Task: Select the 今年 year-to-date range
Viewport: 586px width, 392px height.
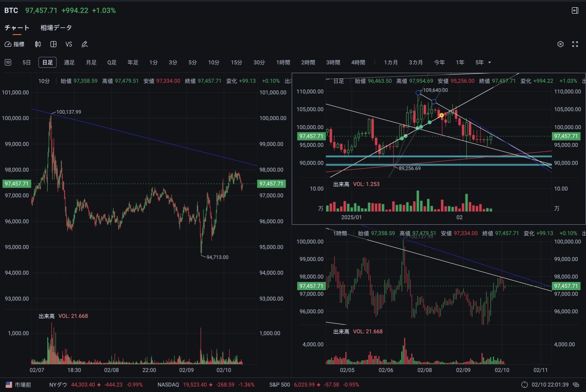Action: [439, 62]
